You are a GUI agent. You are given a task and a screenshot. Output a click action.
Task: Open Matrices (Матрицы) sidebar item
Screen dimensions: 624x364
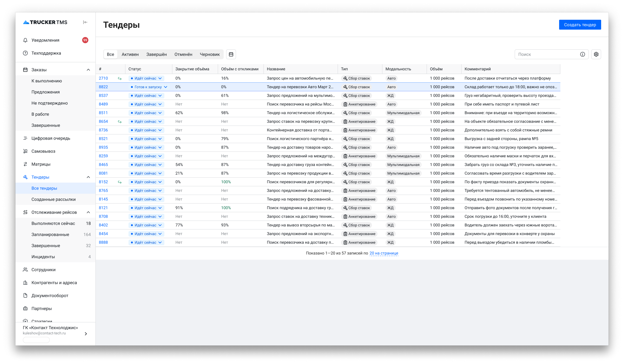click(x=41, y=164)
